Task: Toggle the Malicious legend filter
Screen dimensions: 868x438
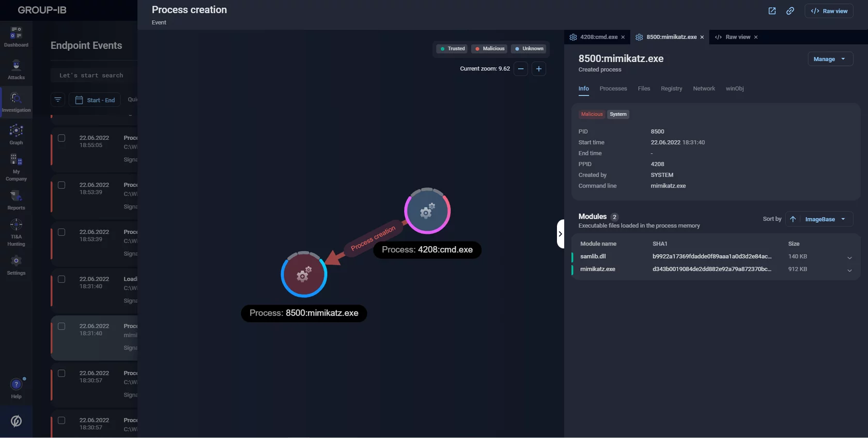Action: (489, 49)
